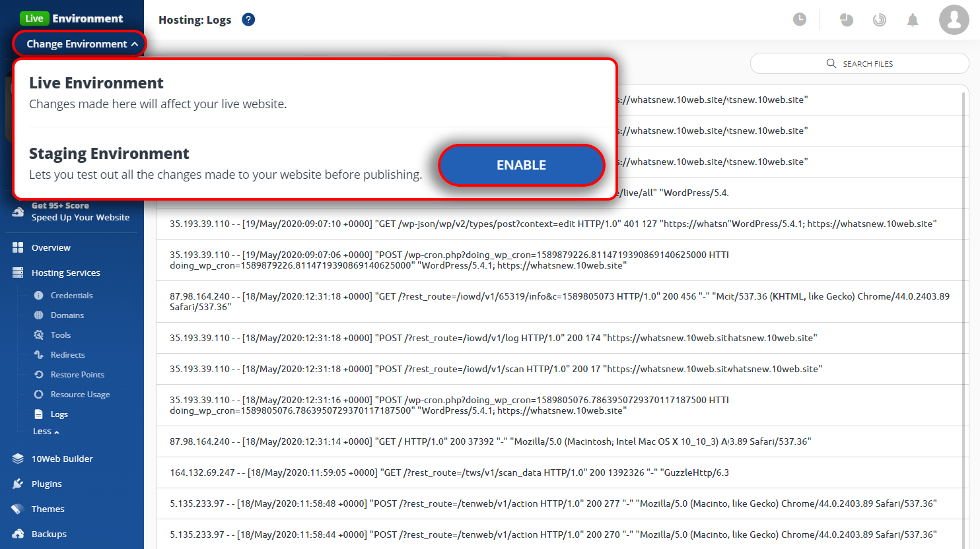Click the Live environment badge
The image size is (980, 549).
[x=34, y=18]
